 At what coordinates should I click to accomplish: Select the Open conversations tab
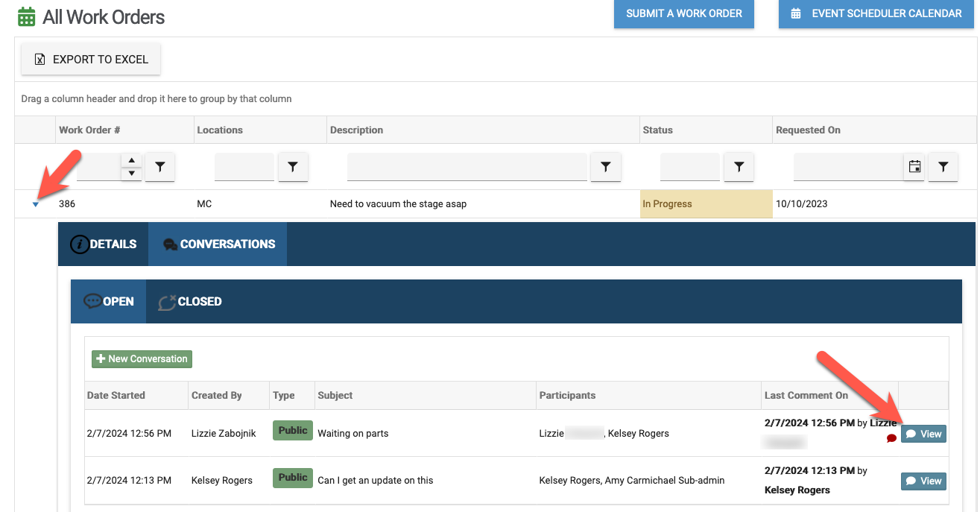pyautogui.click(x=109, y=302)
